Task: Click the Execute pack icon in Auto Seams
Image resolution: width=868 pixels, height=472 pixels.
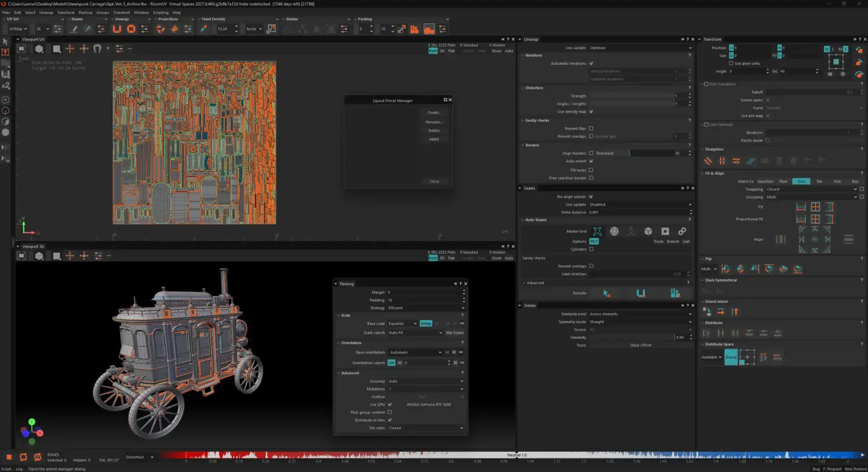Action: click(x=675, y=293)
